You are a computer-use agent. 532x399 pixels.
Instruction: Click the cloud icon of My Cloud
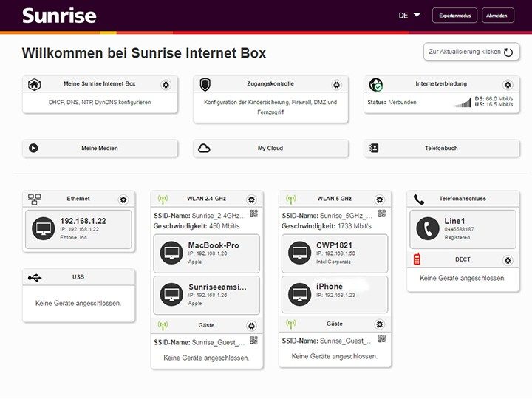(x=204, y=149)
